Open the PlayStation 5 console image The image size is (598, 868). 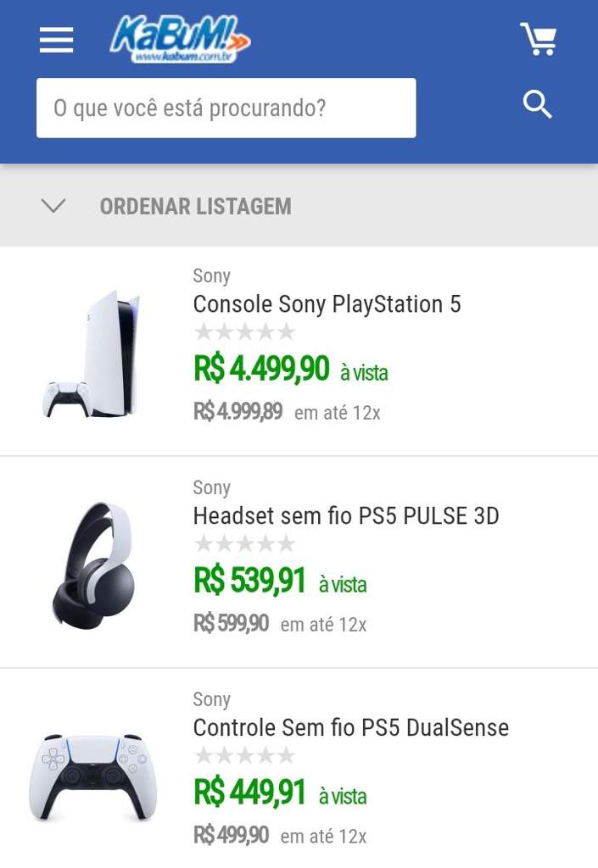tap(93, 354)
